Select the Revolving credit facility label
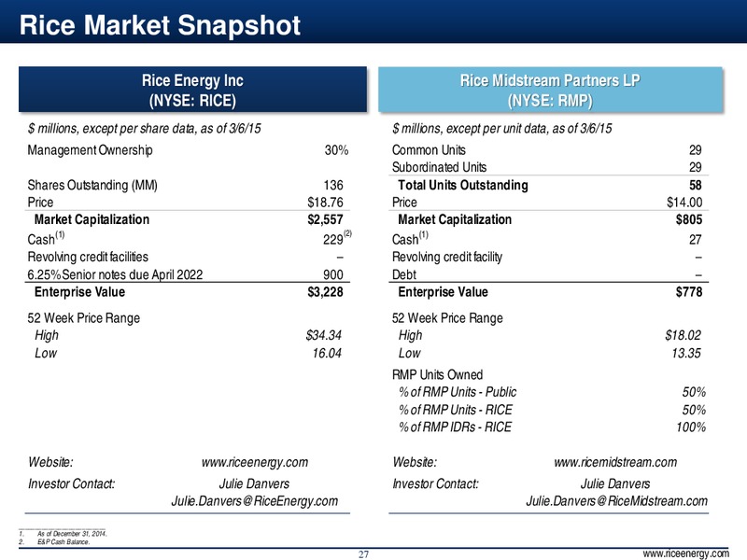The width and height of the screenshot is (747, 560). [447, 257]
